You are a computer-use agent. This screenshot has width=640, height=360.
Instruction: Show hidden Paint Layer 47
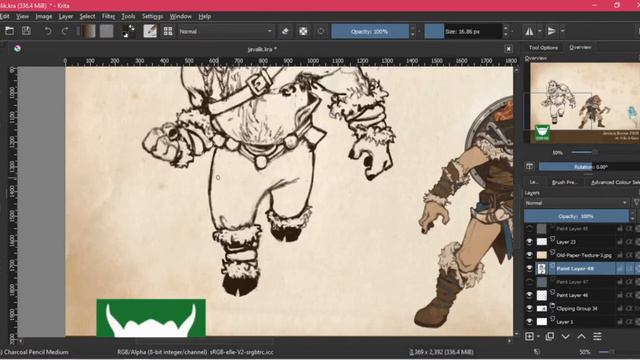[x=529, y=282]
